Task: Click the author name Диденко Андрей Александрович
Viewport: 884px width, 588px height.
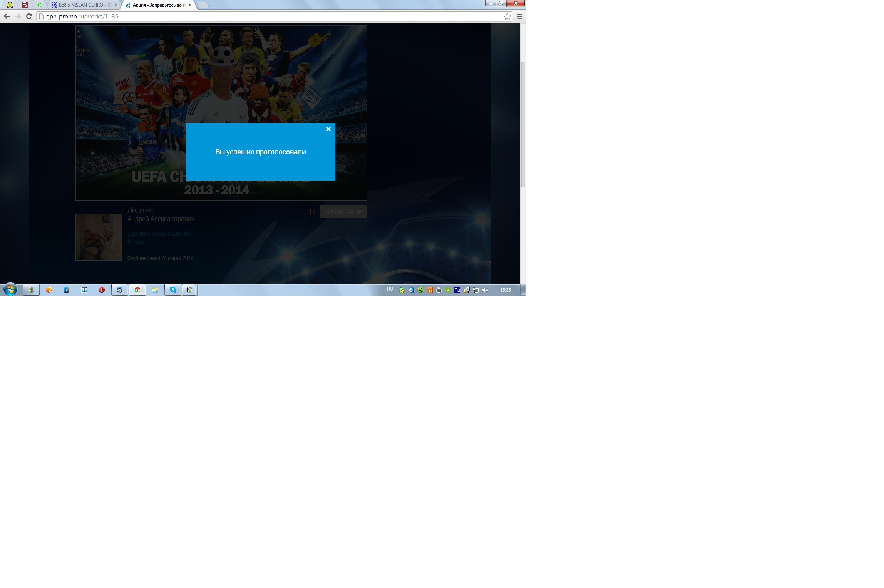Action: tap(161, 214)
